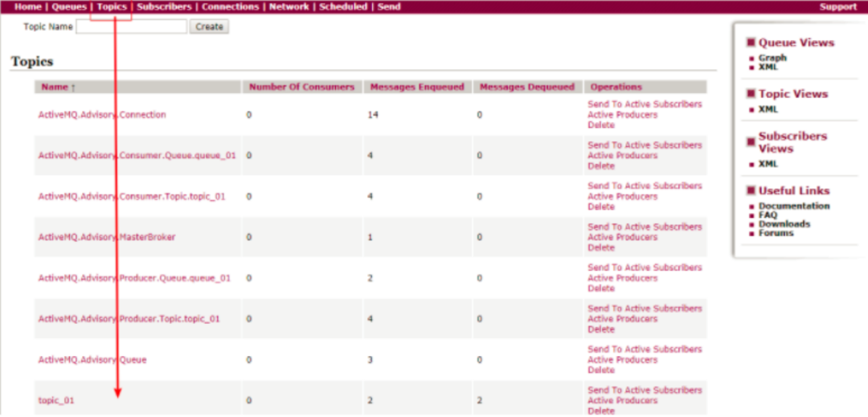Send To Active Subscribers for Consumer.Topic.topic_01
The height and width of the screenshot is (417, 868).
[x=645, y=186]
